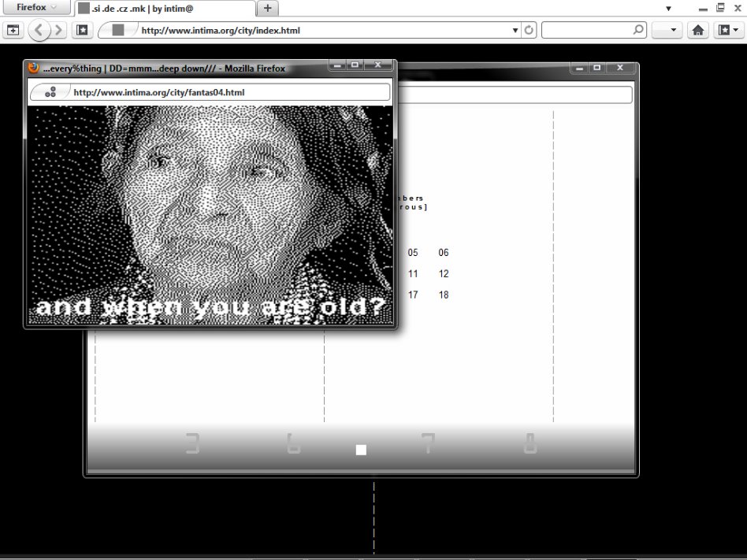747x560 pixels.
Task: Click the search magnifier icon
Action: pos(638,31)
